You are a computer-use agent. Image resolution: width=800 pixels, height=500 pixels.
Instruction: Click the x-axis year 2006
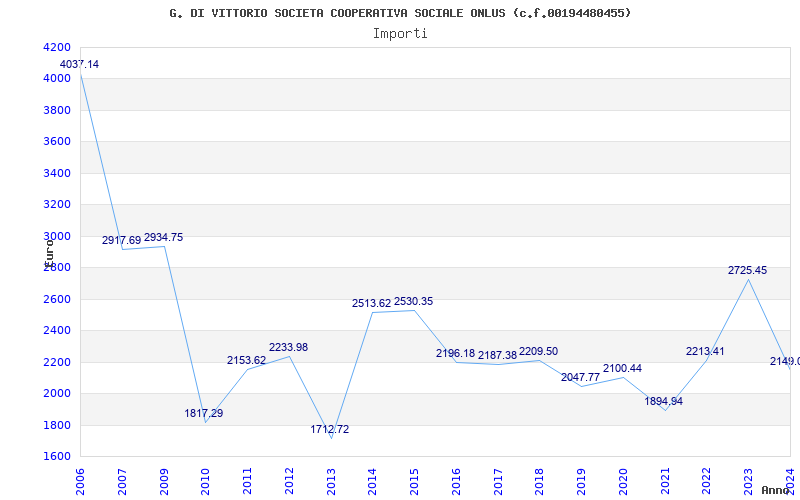point(81,482)
